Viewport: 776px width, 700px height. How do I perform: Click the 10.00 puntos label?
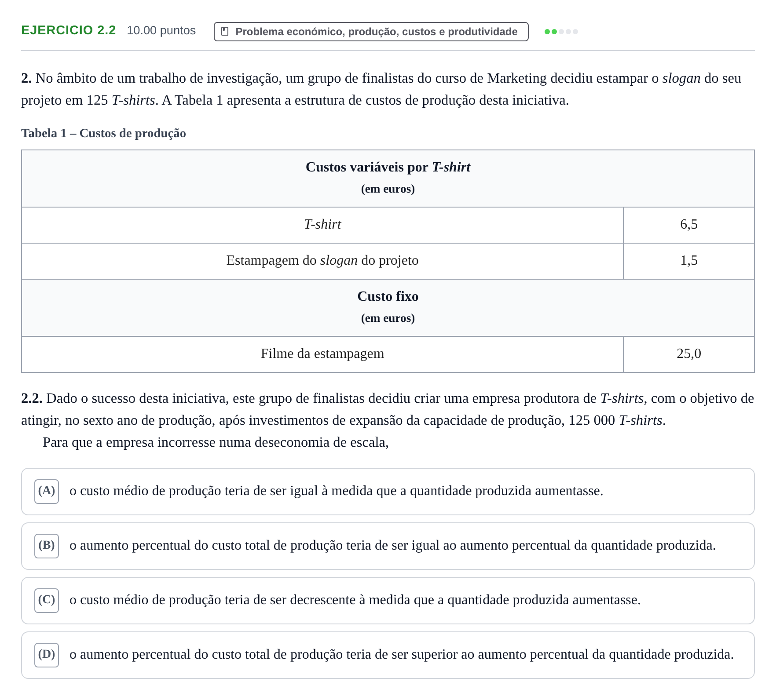161,30
